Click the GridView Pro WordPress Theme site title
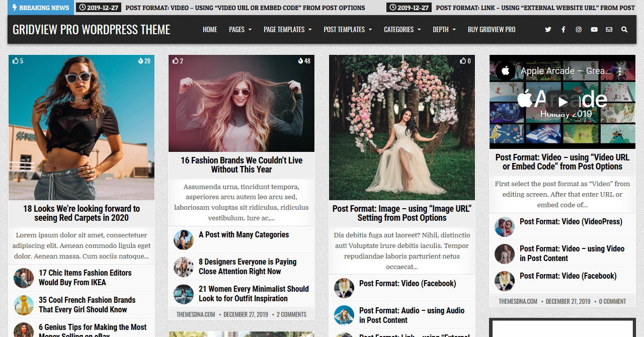This screenshot has width=644, height=337. click(x=92, y=30)
